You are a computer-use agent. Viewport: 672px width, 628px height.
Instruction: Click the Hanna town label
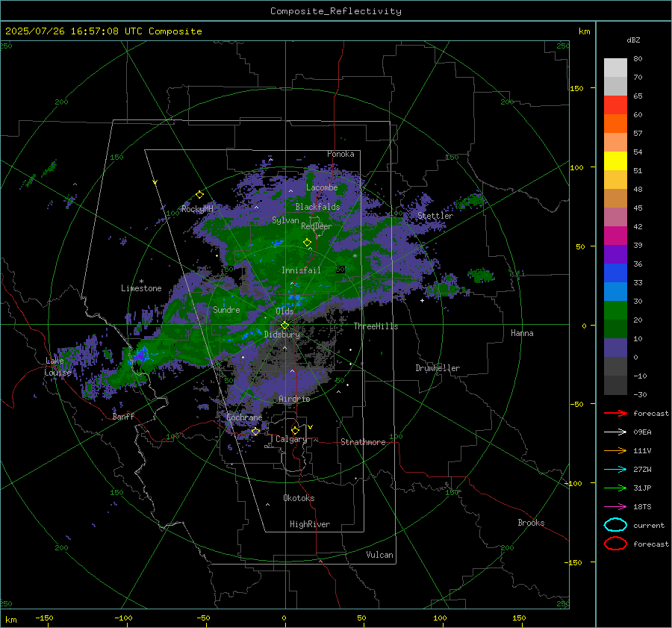point(522,332)
